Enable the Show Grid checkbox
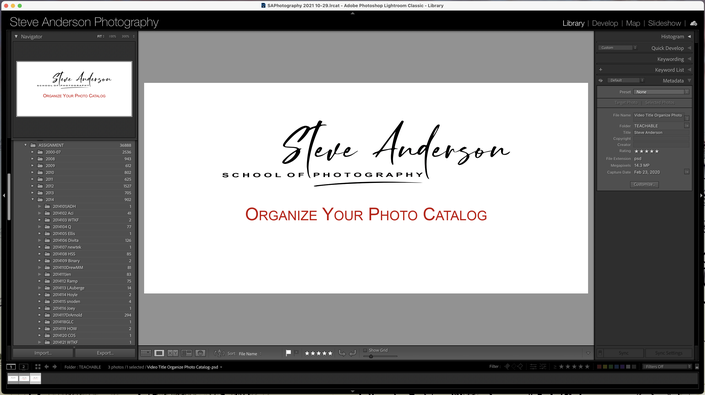The image size is (705, 395). click(x=365, y=350)
